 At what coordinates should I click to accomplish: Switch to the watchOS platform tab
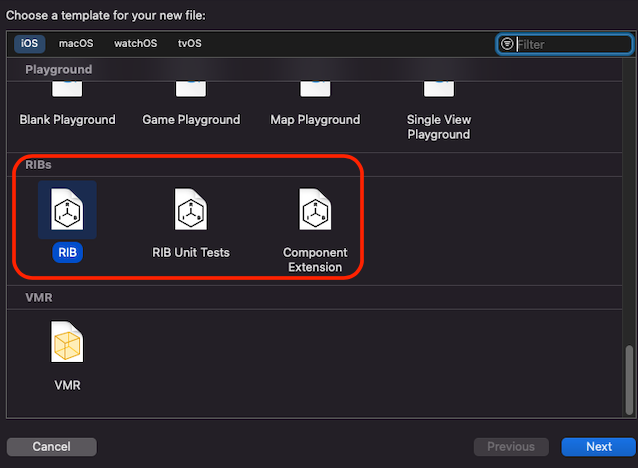click(x=135, y=44)
